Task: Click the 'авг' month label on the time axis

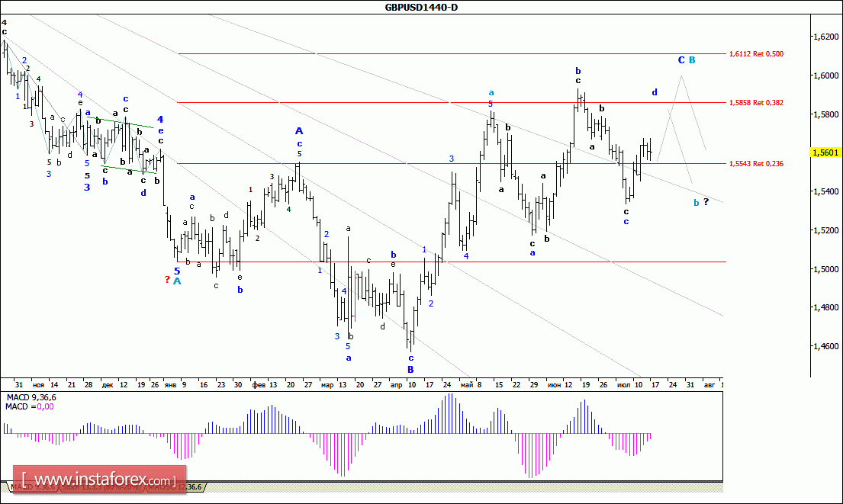Action: (709, 385)
